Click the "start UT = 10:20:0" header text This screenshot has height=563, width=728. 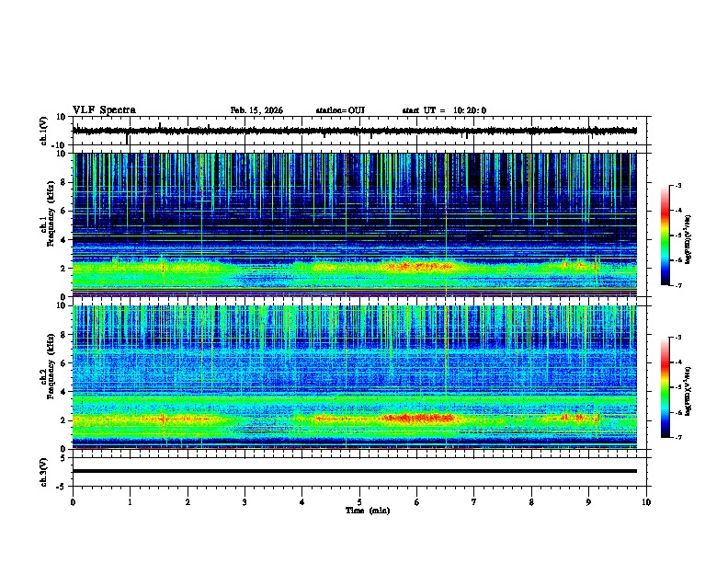(x=444, y=110)
